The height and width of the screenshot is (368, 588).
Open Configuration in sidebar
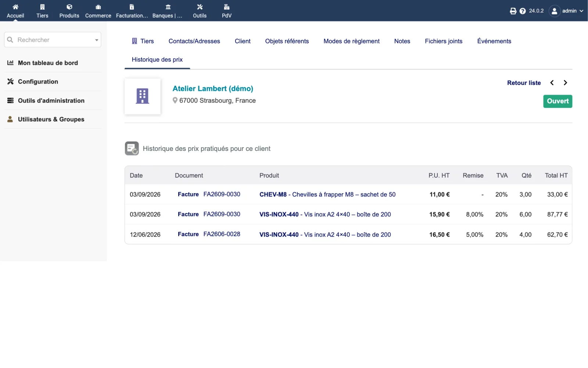pyautogui.click(x=38, y=82)
